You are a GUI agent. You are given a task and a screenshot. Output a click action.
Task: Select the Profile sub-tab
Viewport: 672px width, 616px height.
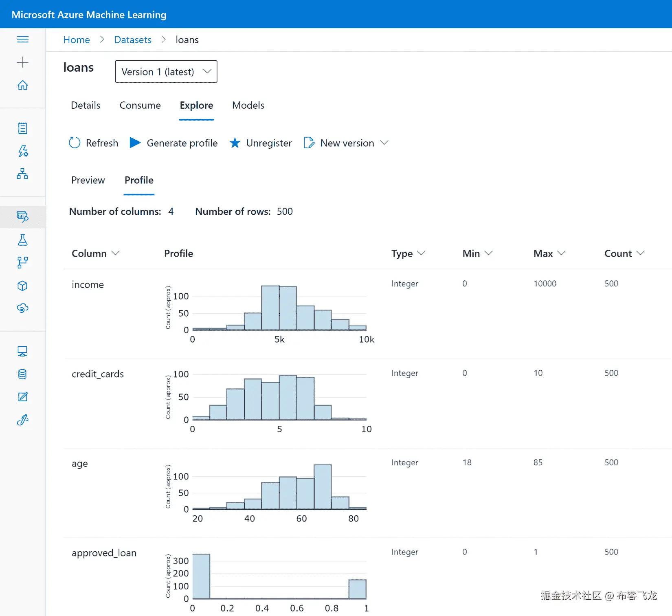(x=139, y=180)
